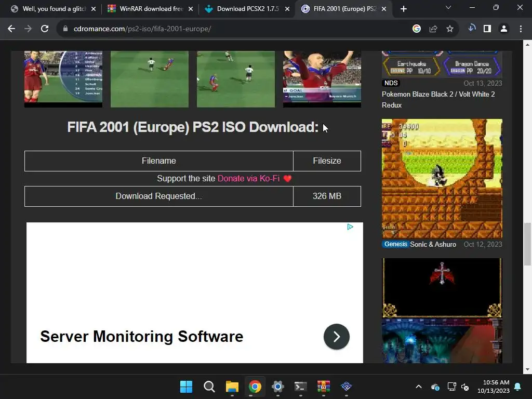Viewport: 532px width, 399px height.
Task: Open network status tray icon
Action: pyautogui.click(x=451, y=387)
